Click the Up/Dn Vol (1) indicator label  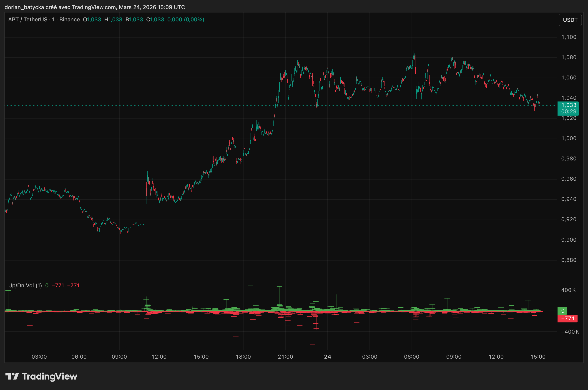25,285
